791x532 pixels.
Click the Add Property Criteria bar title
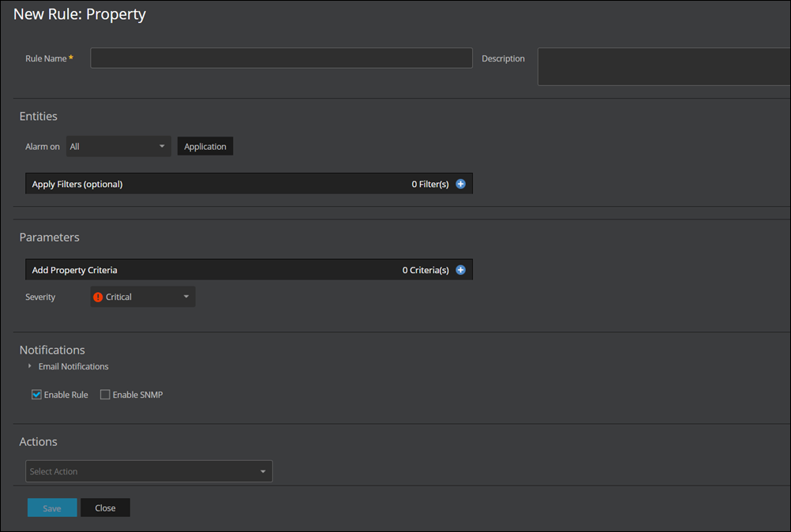74,270
